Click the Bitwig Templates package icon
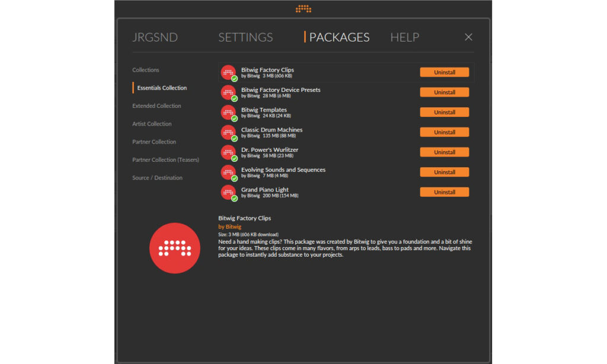 pos(229,113)
